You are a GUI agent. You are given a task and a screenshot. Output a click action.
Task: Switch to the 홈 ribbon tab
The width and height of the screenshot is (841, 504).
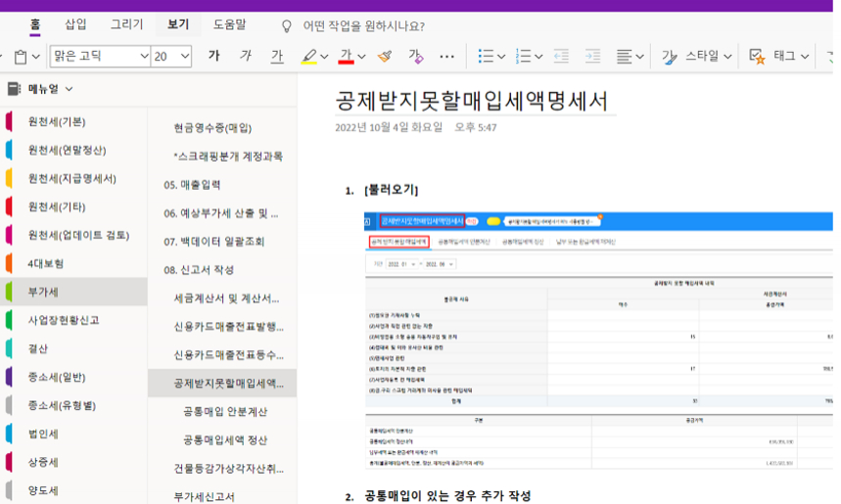(x=35, y=24)
